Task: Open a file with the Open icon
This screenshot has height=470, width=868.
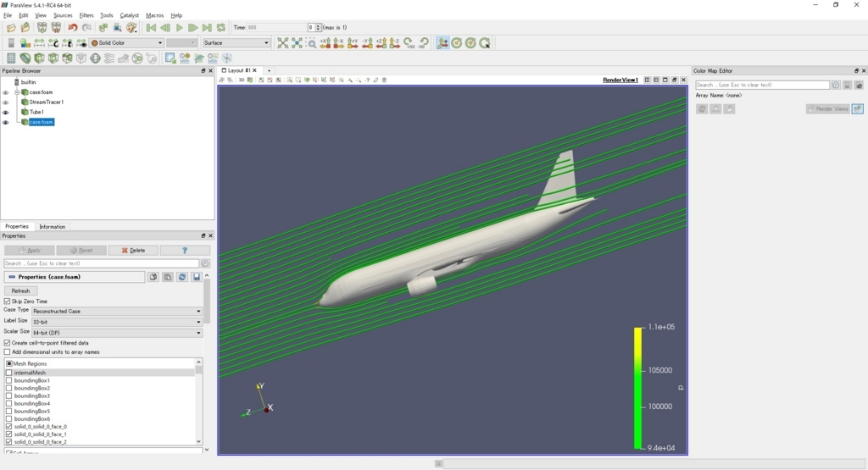Action: click(x=11, y=28)
